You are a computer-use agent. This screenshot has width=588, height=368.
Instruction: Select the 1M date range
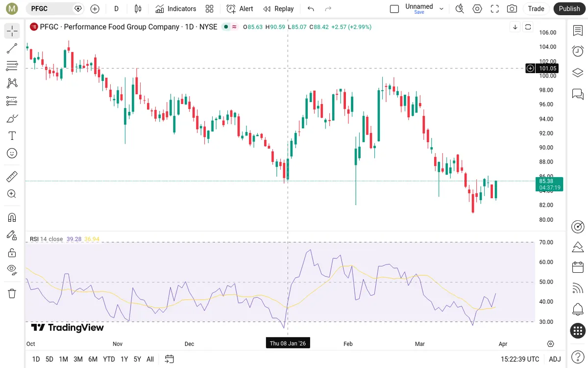click(63, 359)
